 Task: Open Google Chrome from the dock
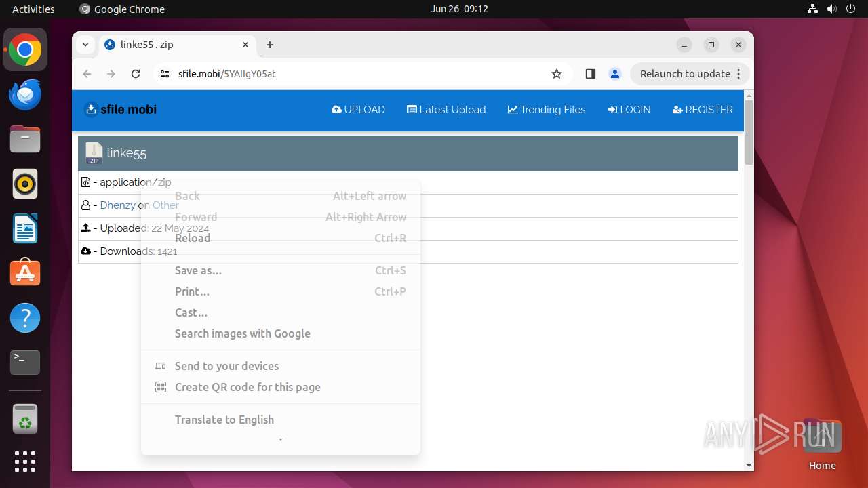pos(25,50)
